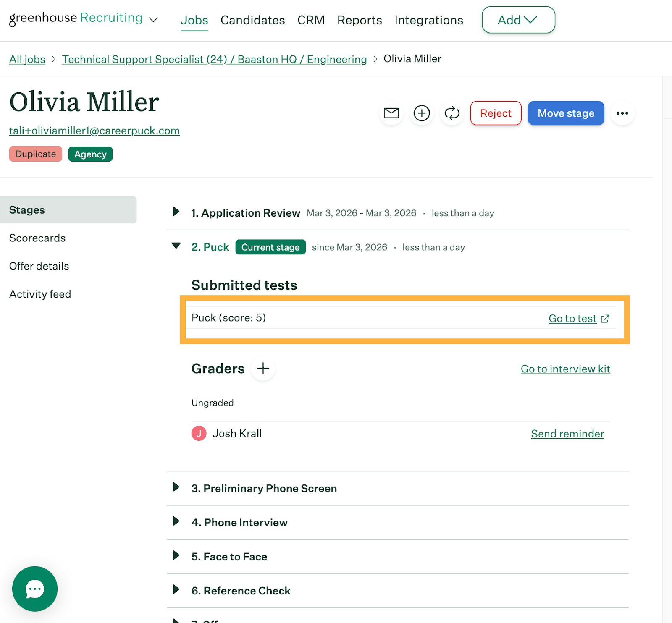Viewport: 672px width, 623px height.
Task: Expand the Phone Interview stage
Action: (x=176, y=521)
